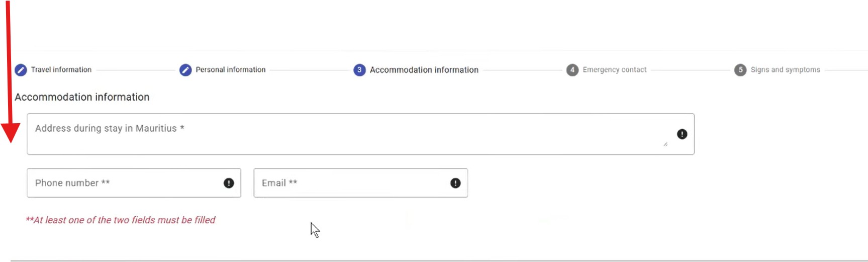Go to the Travel information step label
This screenshot has height=262, width=868.
[61, 70]
